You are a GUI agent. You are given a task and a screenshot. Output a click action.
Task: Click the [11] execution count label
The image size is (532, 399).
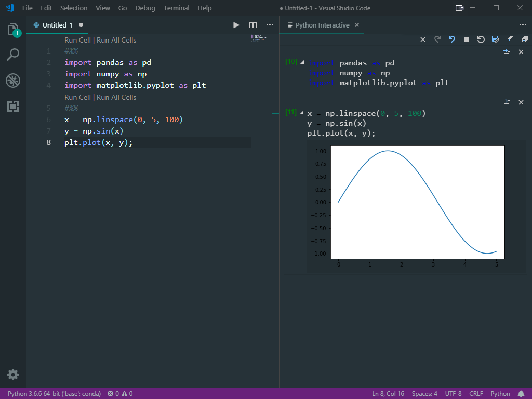291,112
